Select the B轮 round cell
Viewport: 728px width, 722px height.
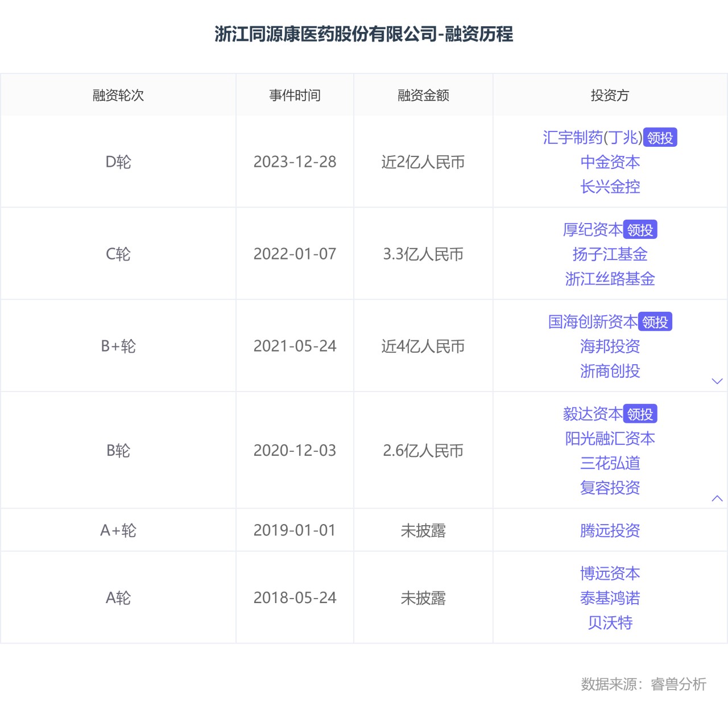(x=118, y=451)
